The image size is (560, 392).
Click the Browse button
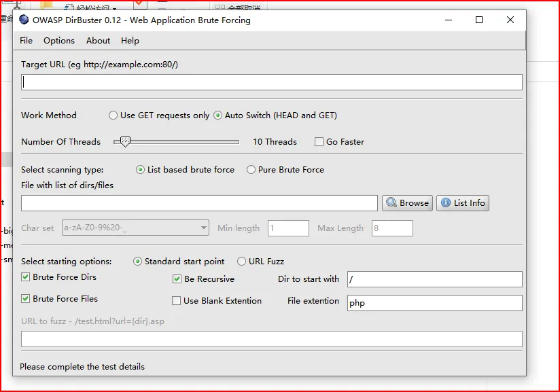coord(407,203)
